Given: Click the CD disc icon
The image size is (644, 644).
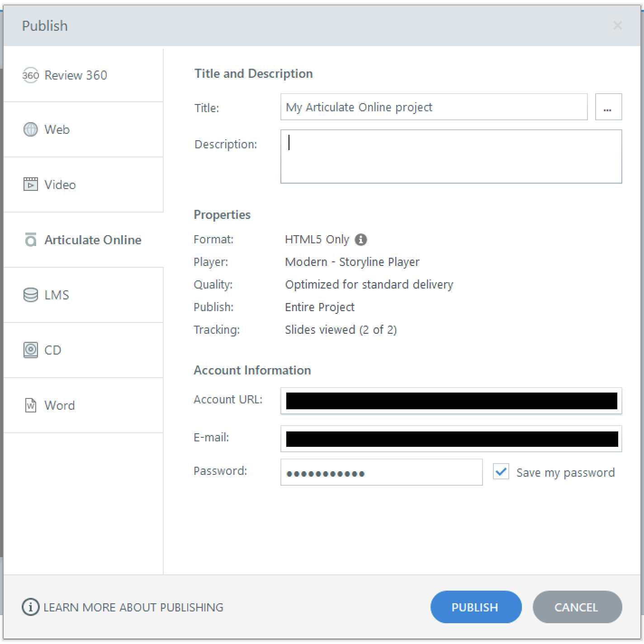Looking at the screenshot, I should pos(30,350).
